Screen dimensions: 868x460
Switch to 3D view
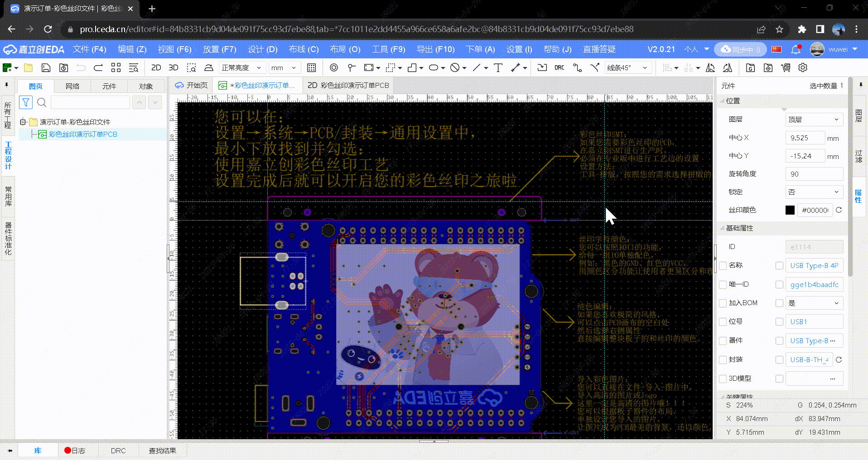pyautogui.click(x=174, y=68)
